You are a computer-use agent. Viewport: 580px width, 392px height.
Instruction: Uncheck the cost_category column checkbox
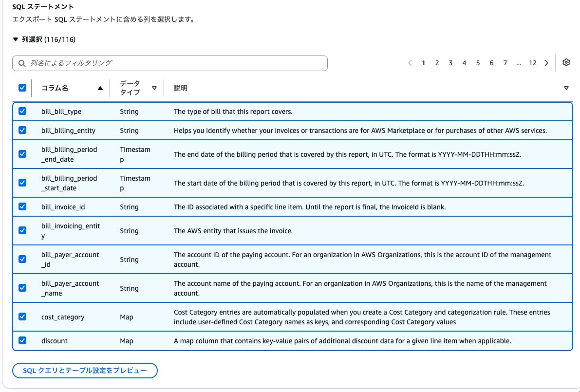(x=22, y=317)
